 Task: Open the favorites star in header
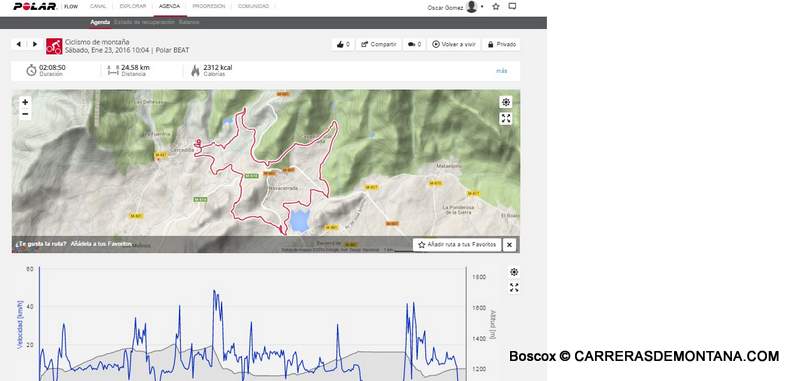[x=496, y=7]
